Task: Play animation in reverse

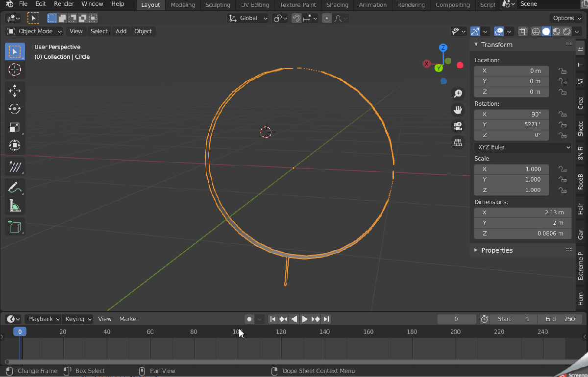Action: [x=294, y=319]
